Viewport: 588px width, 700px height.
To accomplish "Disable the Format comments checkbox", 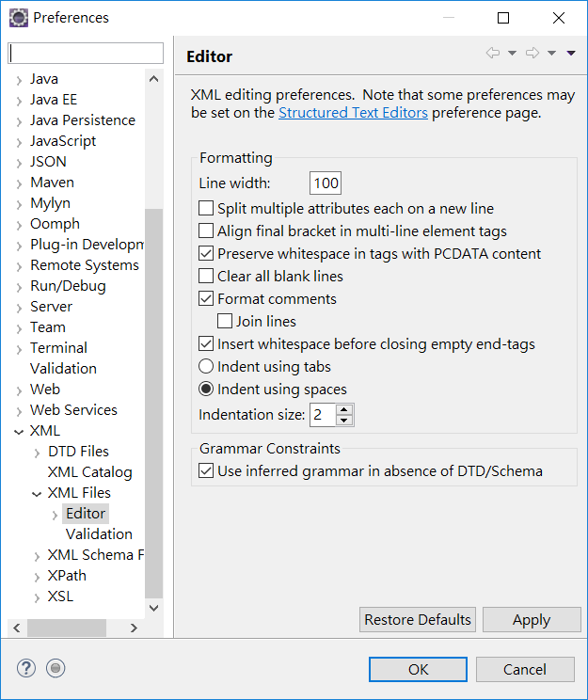I will click(206, 299).
